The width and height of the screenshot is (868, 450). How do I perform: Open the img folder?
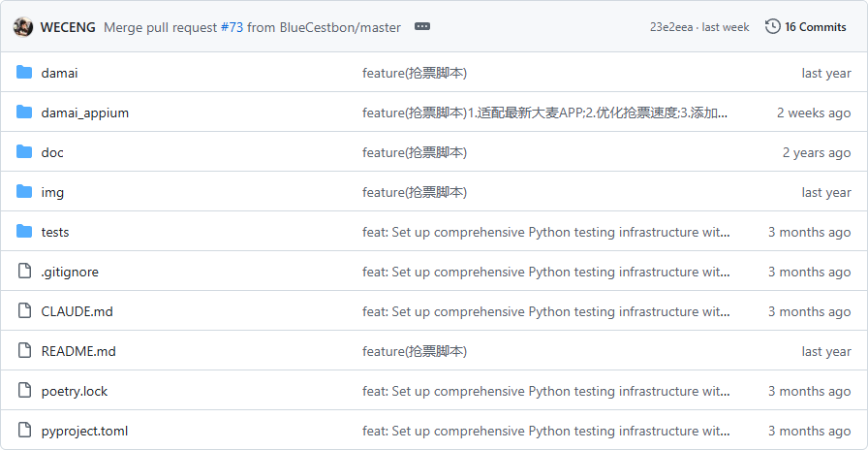pyautogui.click(x=52, y=192)
